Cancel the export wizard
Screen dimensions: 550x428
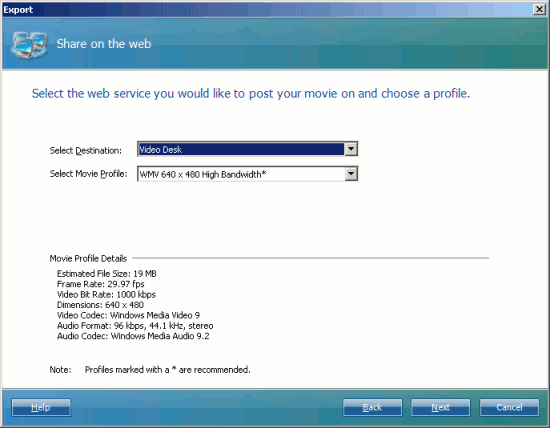point(509,407)
